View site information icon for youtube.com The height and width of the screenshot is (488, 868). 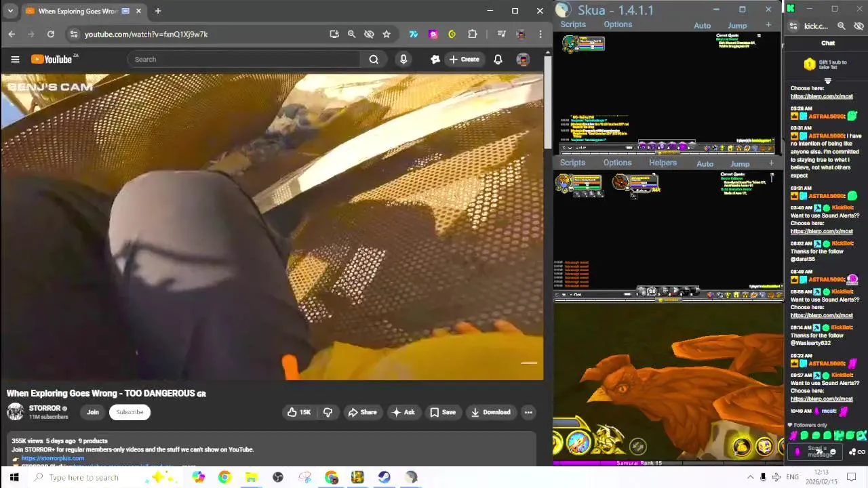74,34
